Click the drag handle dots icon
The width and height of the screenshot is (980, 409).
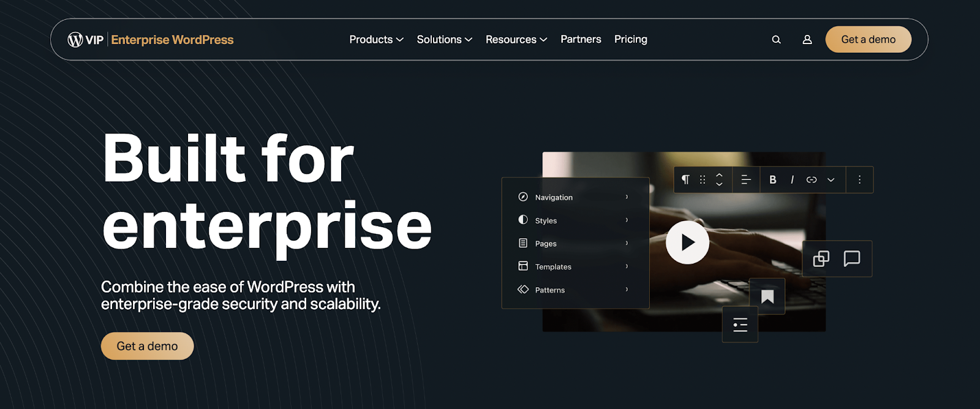tap(703, 179)
